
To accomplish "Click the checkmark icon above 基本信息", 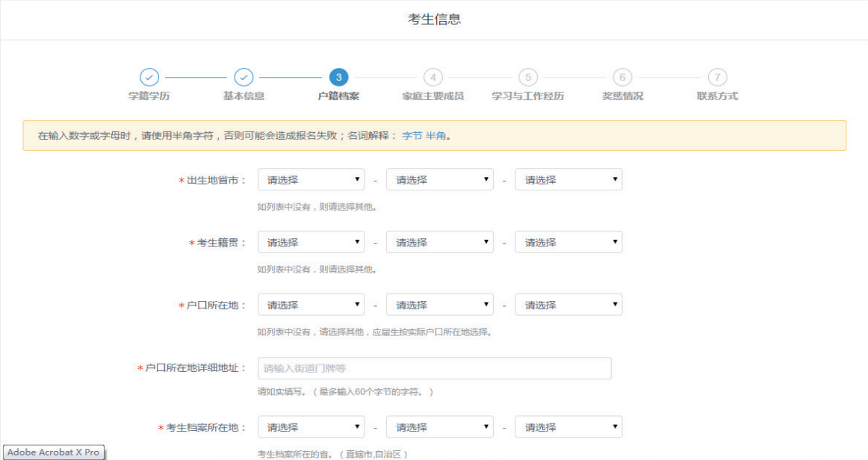I will tap(244, 77).
